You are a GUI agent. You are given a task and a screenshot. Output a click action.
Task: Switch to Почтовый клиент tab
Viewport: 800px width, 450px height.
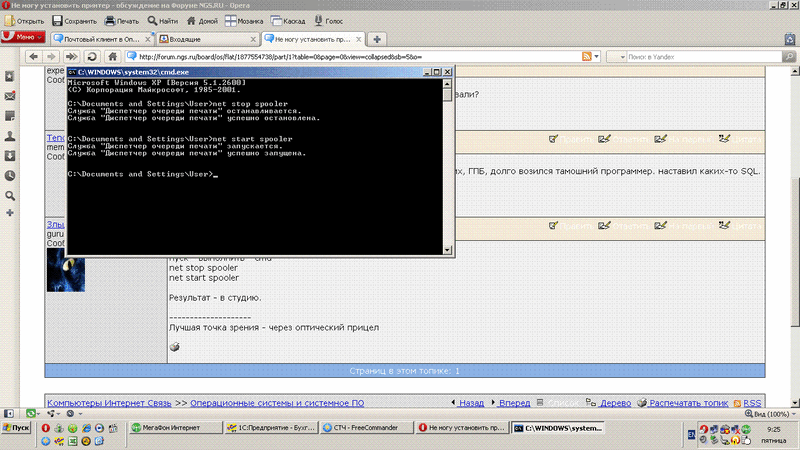(x=98, y=39)
